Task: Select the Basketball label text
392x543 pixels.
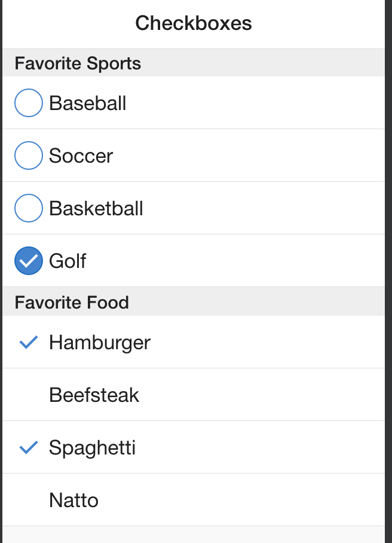Action: (96, 209)
